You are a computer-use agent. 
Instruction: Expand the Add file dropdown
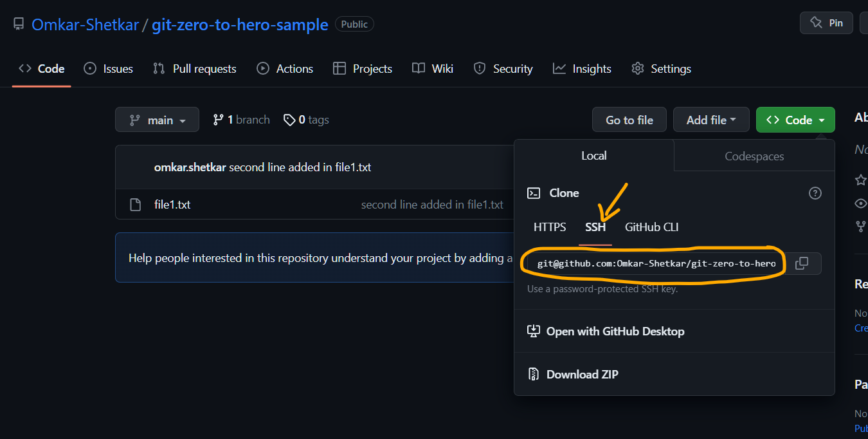click(710, 120)
